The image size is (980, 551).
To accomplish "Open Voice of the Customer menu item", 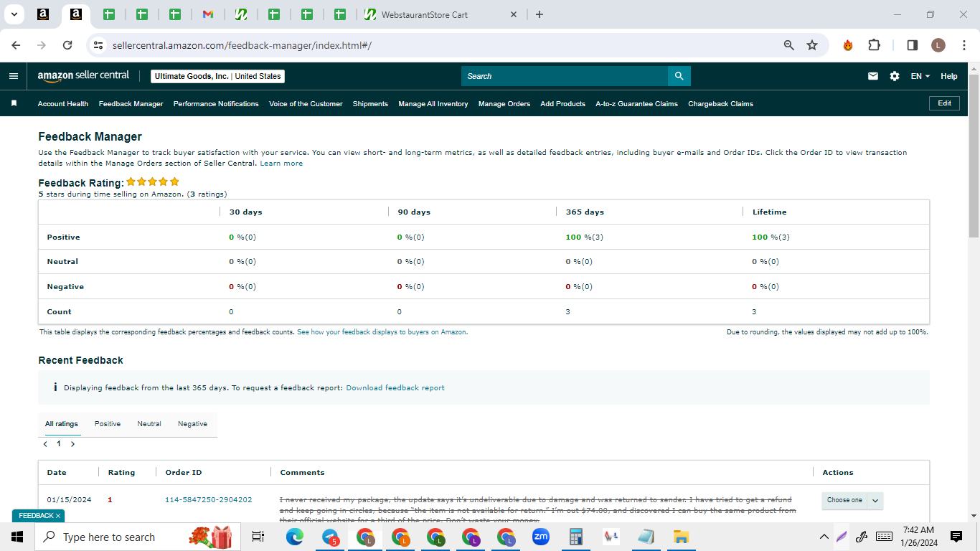I will pyautogui.click(x=306, y=104).
